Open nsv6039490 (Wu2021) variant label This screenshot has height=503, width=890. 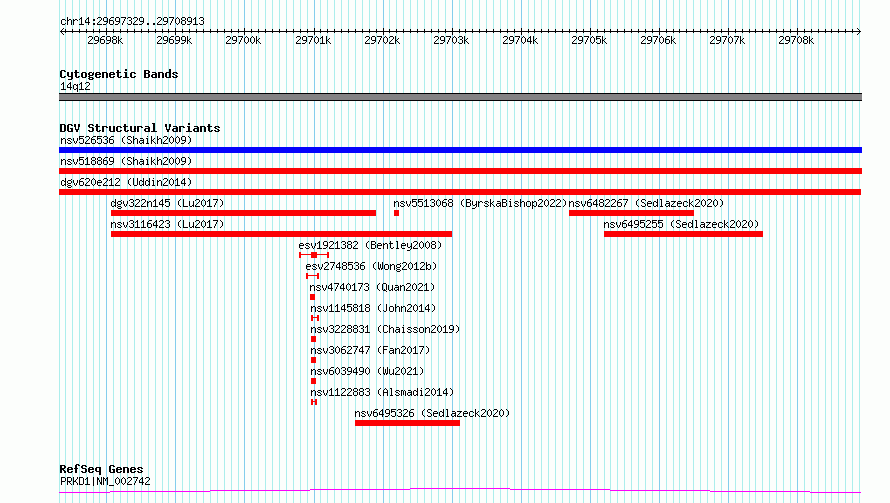pyautogui.click(x=367, y=371)
